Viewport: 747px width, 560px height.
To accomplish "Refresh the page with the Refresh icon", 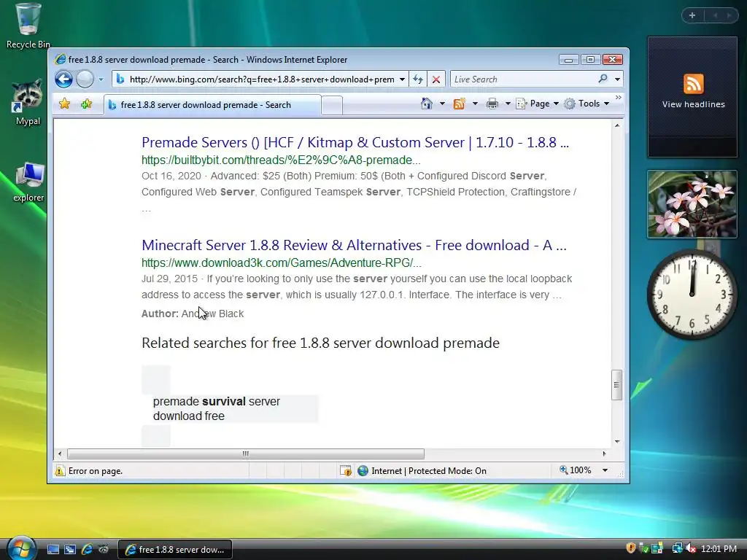I will tap(418, 79).
